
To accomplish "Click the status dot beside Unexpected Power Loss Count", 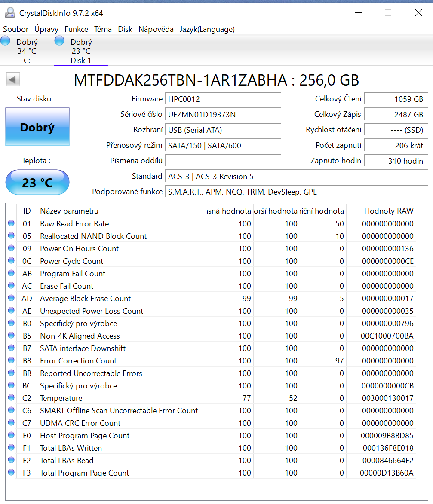I will click(x=10, y=311).
